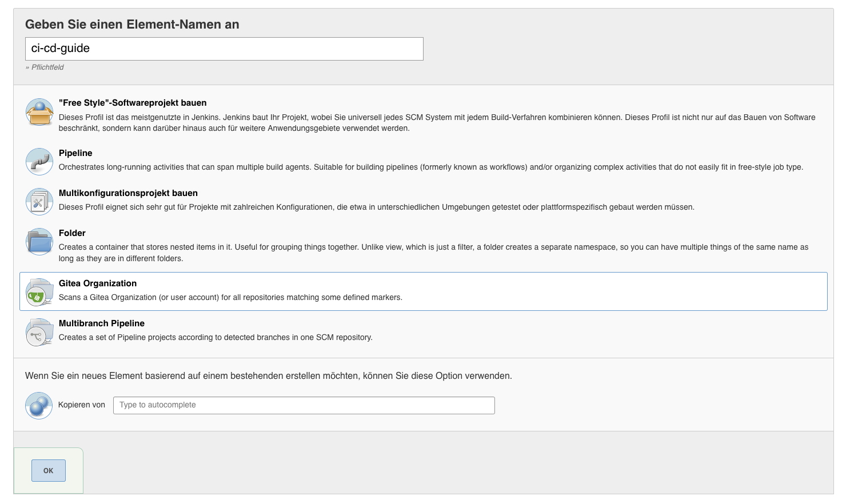Click the Kopieren von label
The height and width of the screenshot is (504, 842).
[82, 405]
